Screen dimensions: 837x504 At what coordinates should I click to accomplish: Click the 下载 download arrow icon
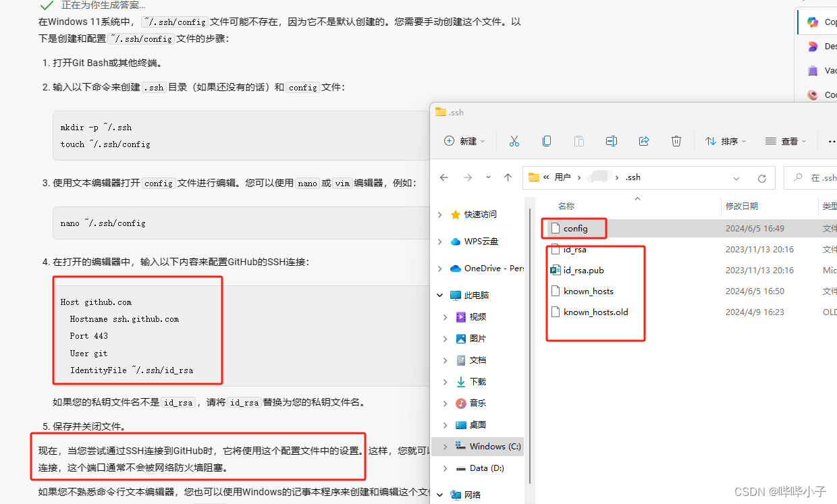point(461,381)
